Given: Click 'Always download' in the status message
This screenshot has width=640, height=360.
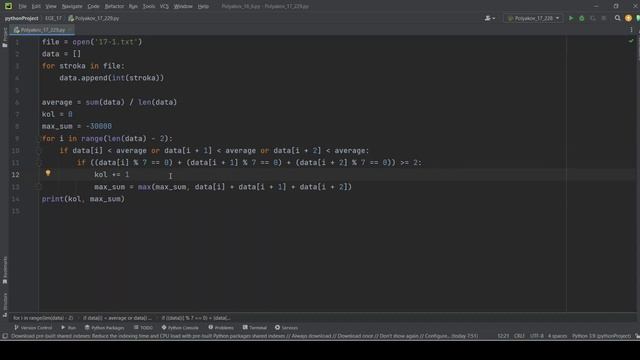Looking at the screenshot, I should [x=310, y=336].
